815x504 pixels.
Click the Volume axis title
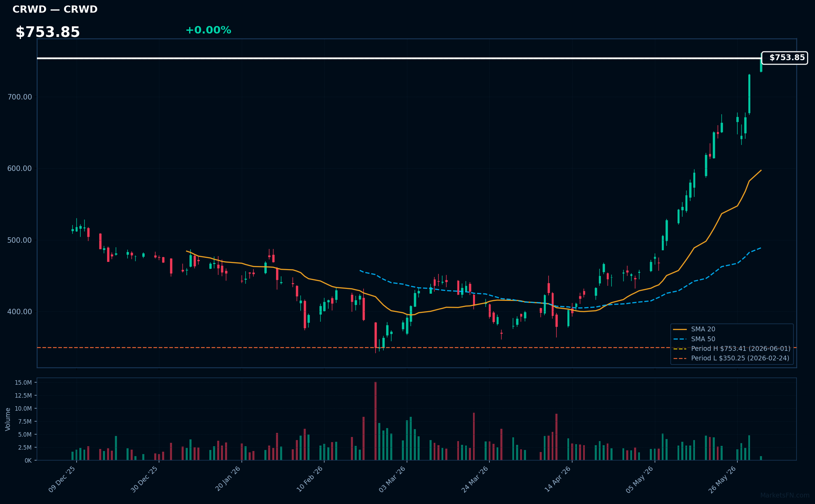pyautogui.click(x=8, y=419)
